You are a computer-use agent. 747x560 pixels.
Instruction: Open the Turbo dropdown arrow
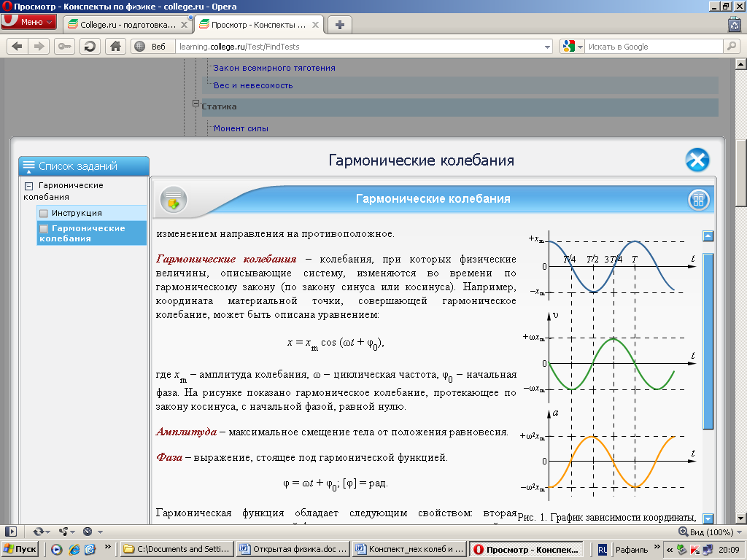coord(100,532)
